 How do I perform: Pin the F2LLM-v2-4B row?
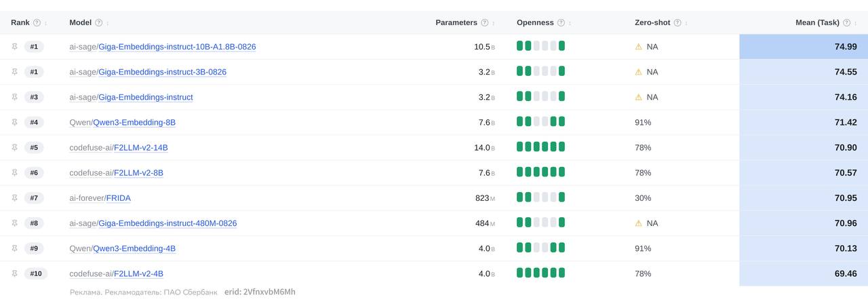tap(15, 273)
